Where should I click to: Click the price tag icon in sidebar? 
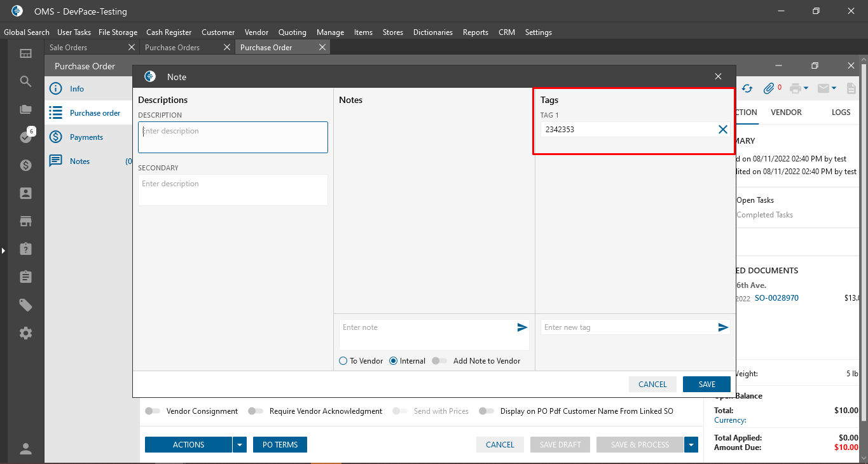point(25,305)
